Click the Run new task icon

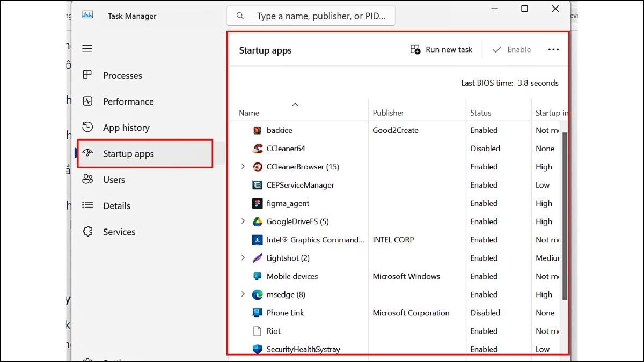[415, 49]
